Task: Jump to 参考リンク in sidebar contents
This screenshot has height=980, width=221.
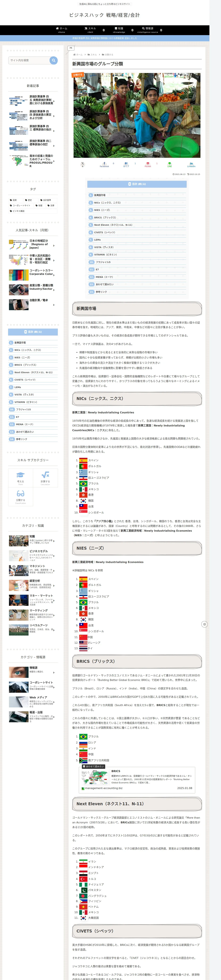Action: click(22, 439)
